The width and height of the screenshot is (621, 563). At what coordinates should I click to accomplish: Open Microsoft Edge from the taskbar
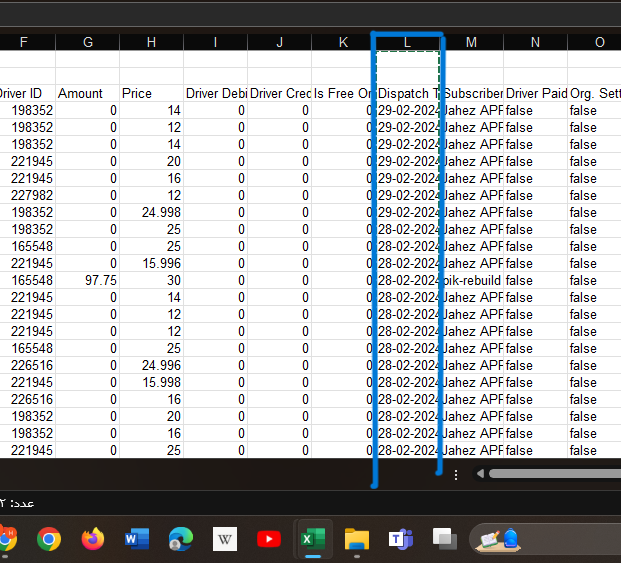click(x=181, y=539)
